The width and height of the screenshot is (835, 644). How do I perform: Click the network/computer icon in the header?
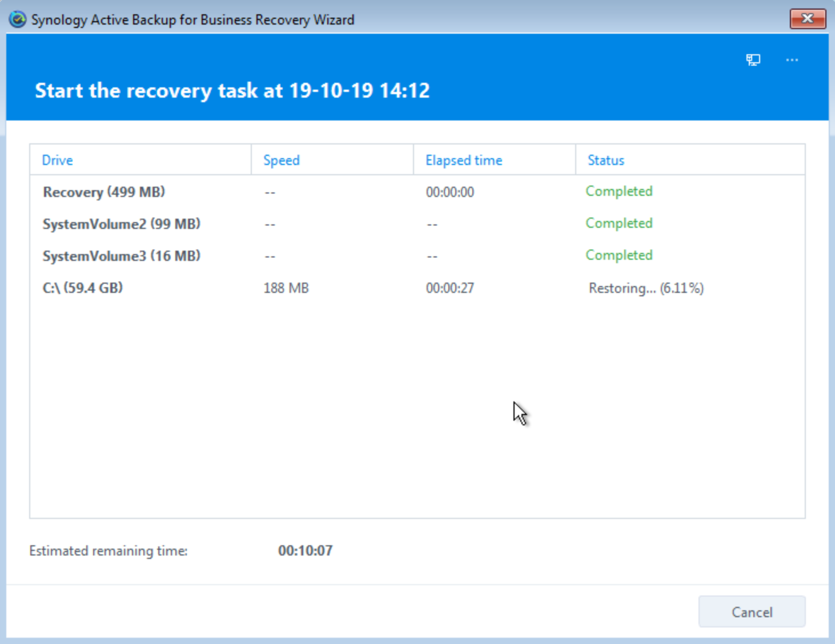pyautogui.click(x=753, y=60)
